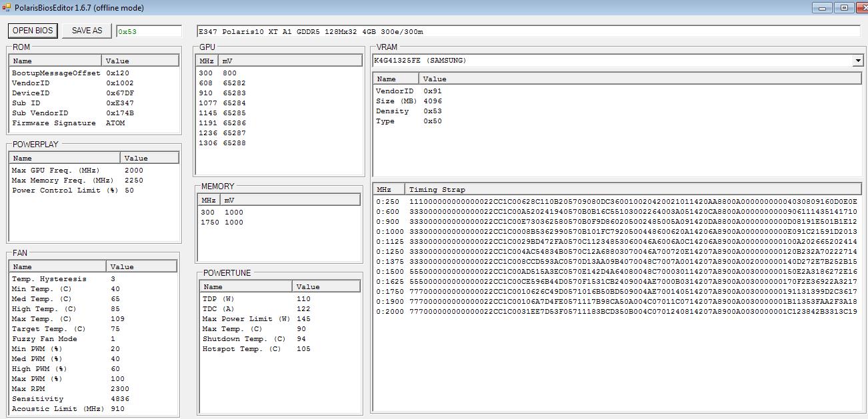
Task: Click the checksum field showing 0x53
Action: point(148,31)
